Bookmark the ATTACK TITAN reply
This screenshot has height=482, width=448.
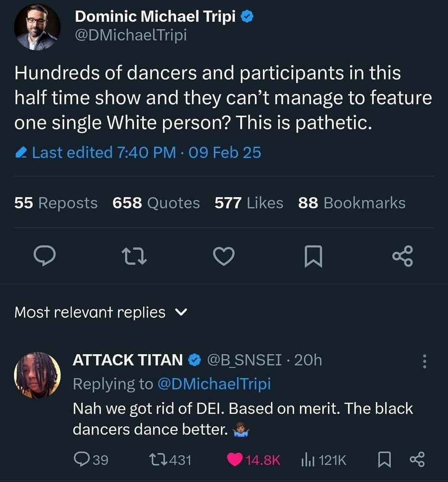[x=384, y=460]
